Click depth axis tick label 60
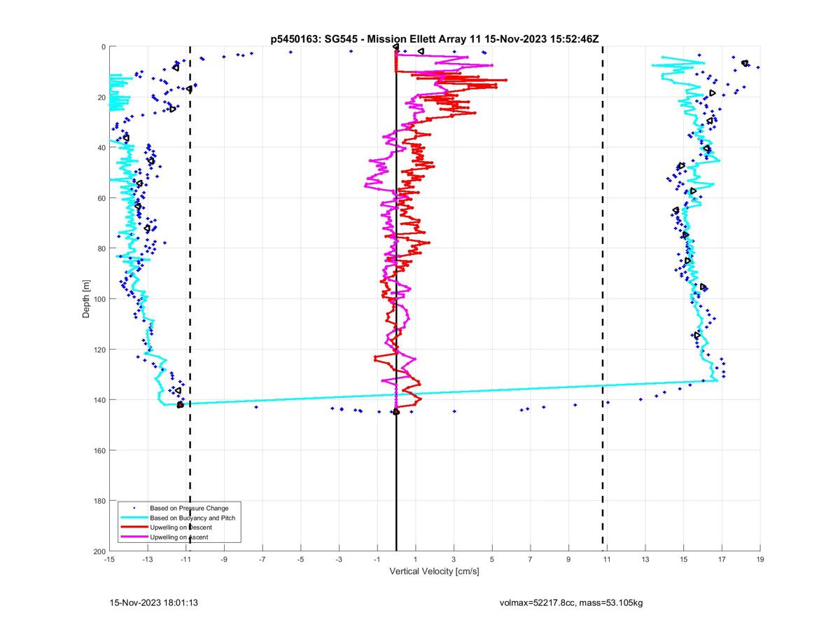Screen dimensions: 840x620 [101, 198]
